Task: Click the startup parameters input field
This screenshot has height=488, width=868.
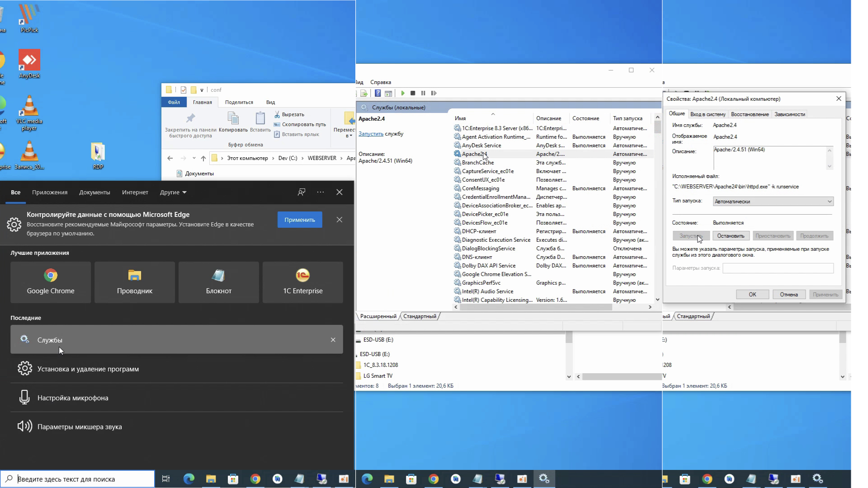Action: coord(778,268)
